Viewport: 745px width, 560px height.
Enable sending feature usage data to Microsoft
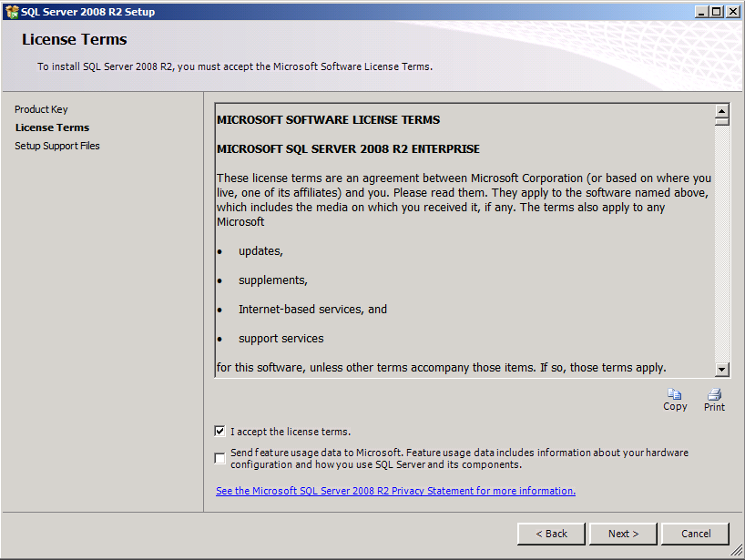220,458
